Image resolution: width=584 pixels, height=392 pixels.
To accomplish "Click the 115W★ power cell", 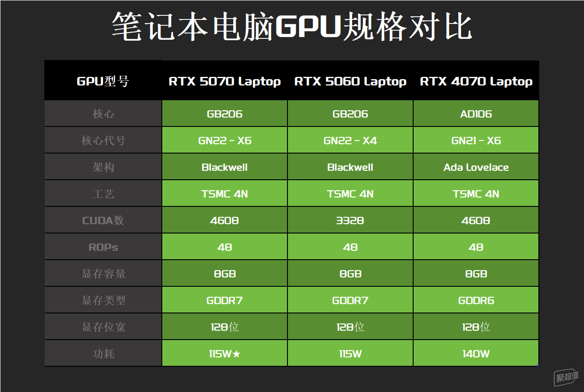I will pos(225,354).
